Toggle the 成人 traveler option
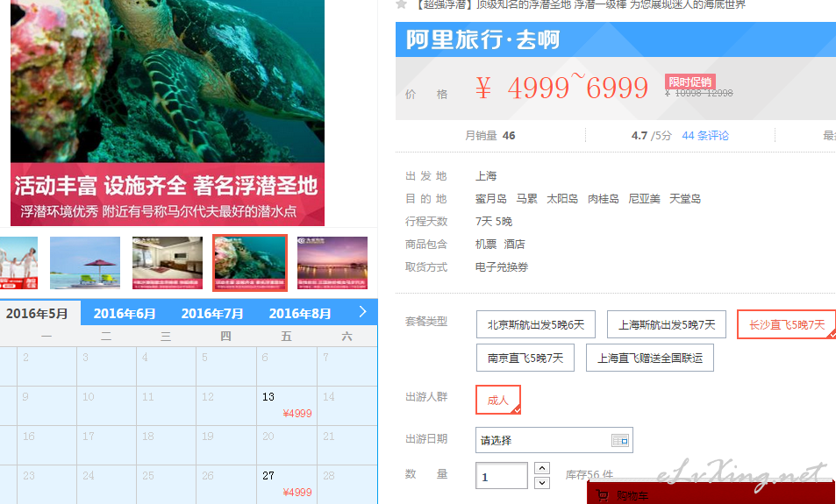The width and height of the screenshot is (836, 504). coord(498,400)
